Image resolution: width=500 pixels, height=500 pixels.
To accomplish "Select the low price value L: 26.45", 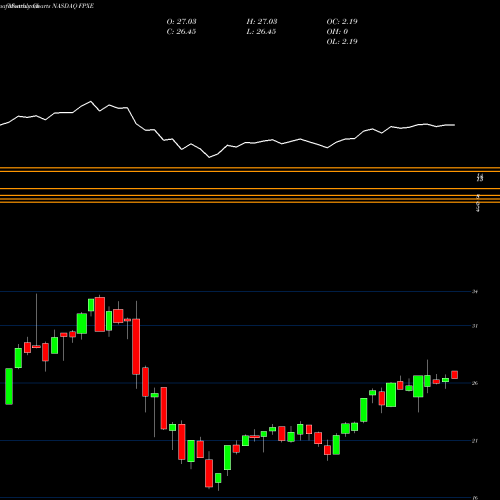I will pyautogui.click(x=262, y=32).
